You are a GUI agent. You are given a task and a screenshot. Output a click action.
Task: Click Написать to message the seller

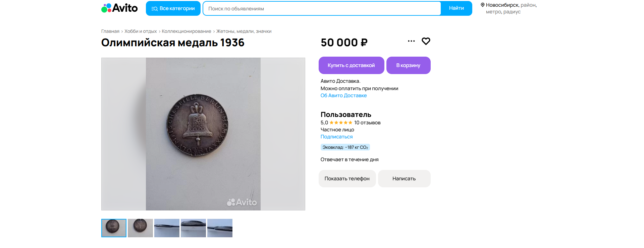[x=404, y=179]
